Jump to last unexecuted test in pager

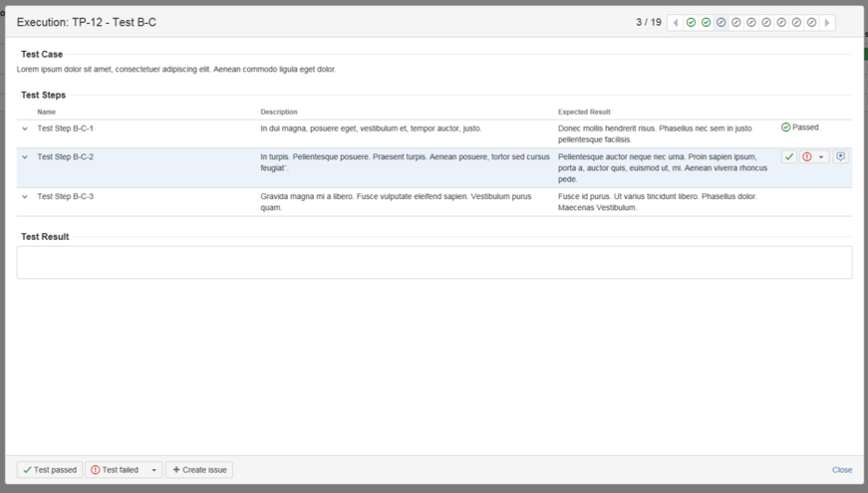point(811,22)
